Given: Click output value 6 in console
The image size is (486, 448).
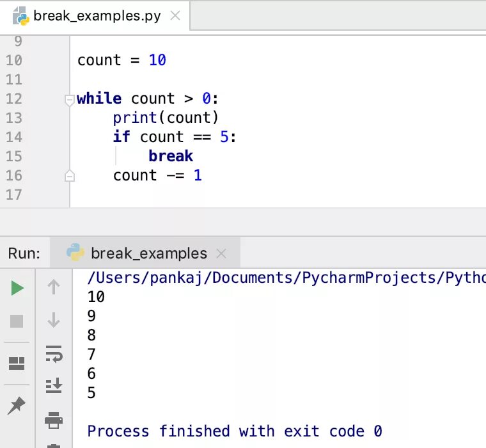Looking at the screenshot, I should pos(91,374).
